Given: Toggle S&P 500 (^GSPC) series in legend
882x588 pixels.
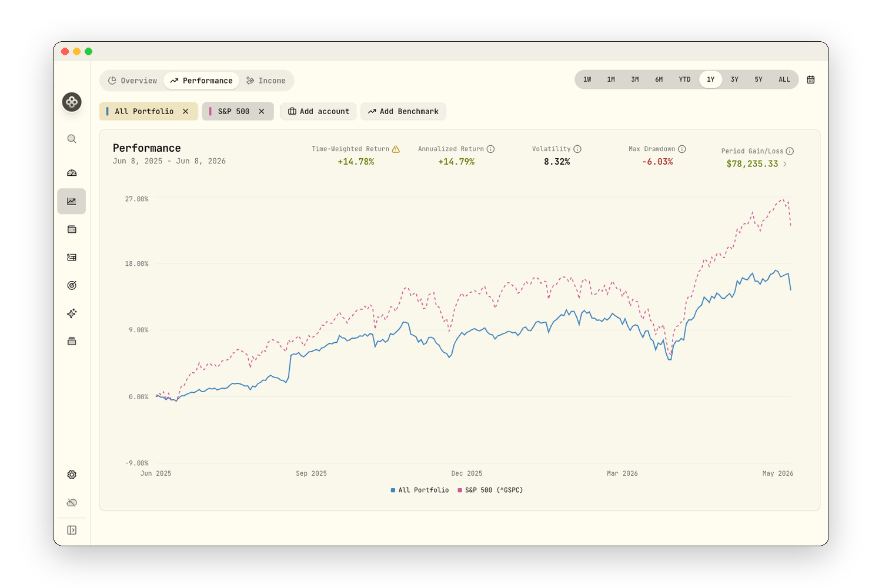Looking at the screenshot, I should 490,490.
